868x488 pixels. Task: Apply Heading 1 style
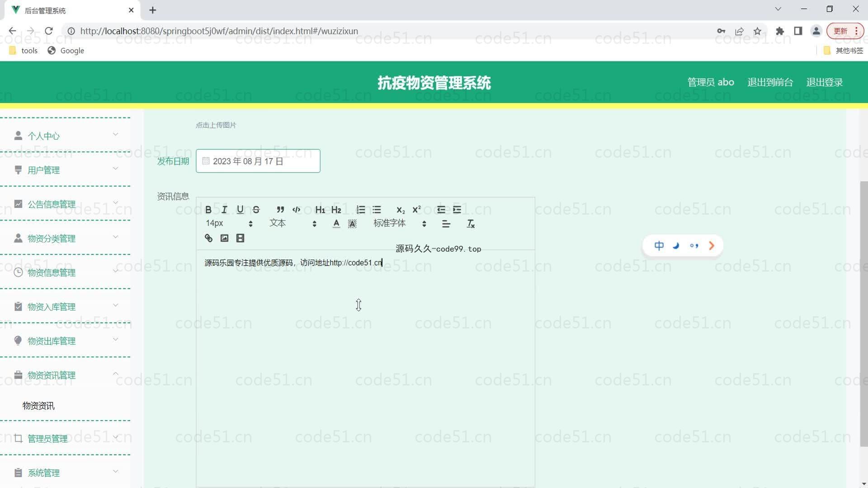tap(320, 210)
